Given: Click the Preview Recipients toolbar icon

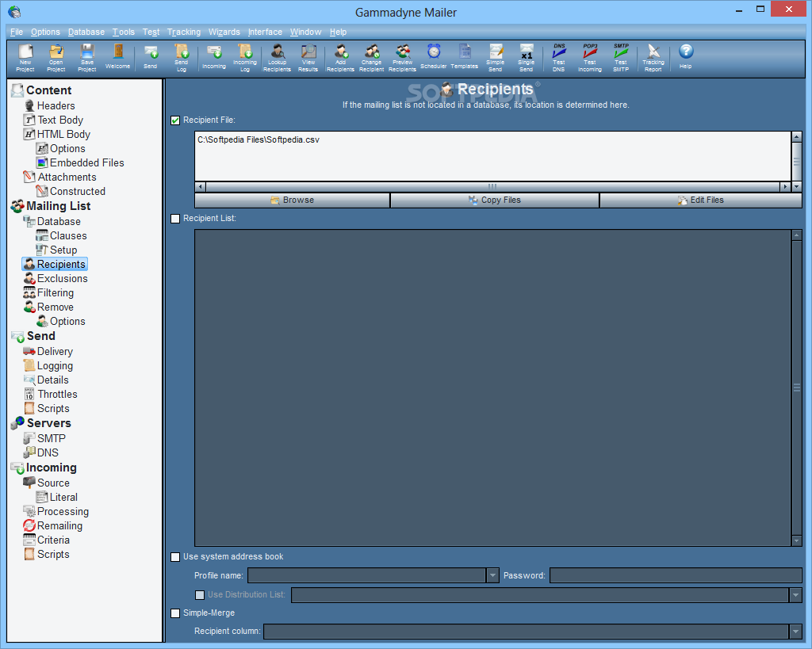Looking at the screenshot, I should (x=402, y=57).
